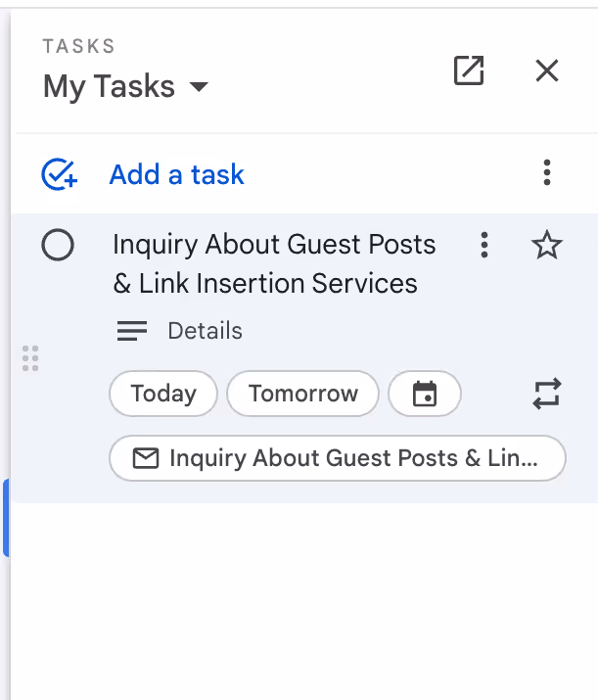The image size is (598, 700).
Task: Click the Details lines icon
Action: (x=132, y=331)
